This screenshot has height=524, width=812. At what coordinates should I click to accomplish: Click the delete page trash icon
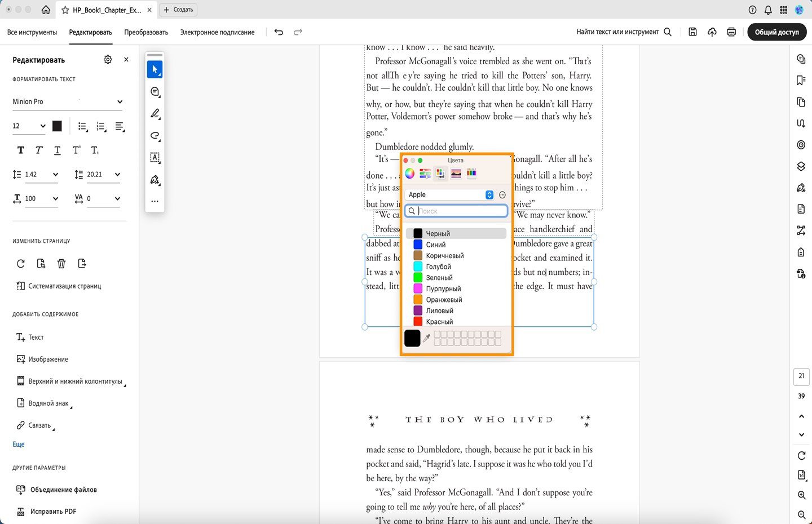(61, 264)
